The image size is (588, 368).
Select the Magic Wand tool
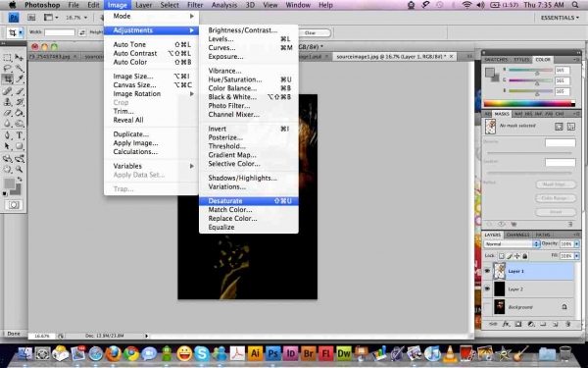pyautogui.click(x=20, y=69)
